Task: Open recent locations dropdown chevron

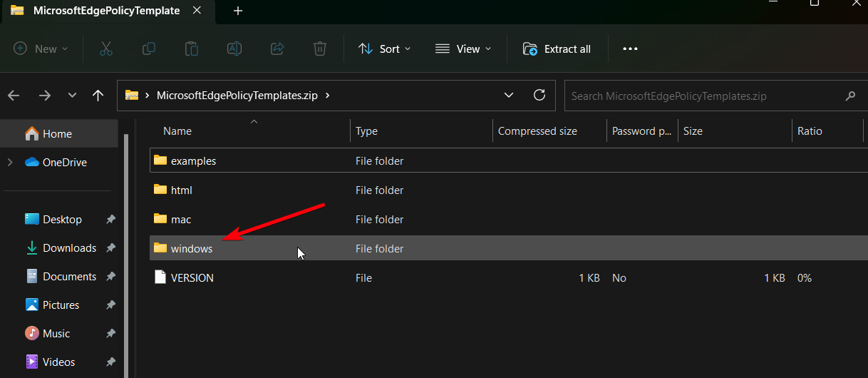Action: (72, 96)
